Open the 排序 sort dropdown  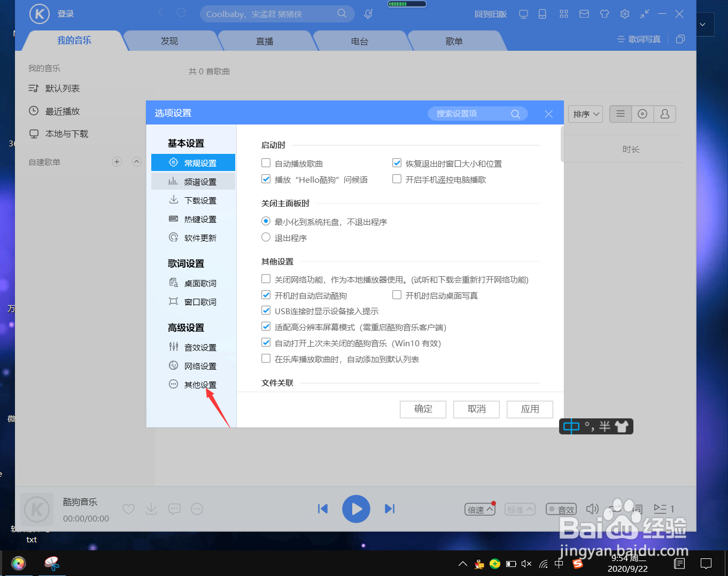click(585, 114)
